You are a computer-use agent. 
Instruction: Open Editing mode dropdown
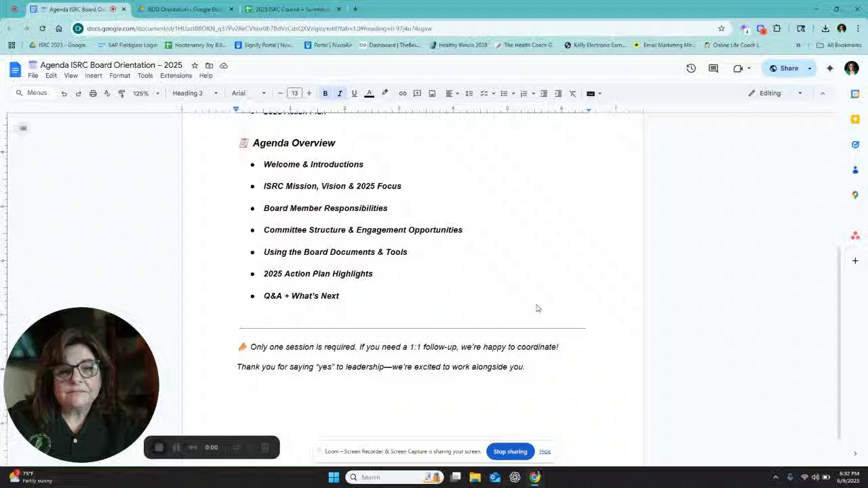click(776, 94)
